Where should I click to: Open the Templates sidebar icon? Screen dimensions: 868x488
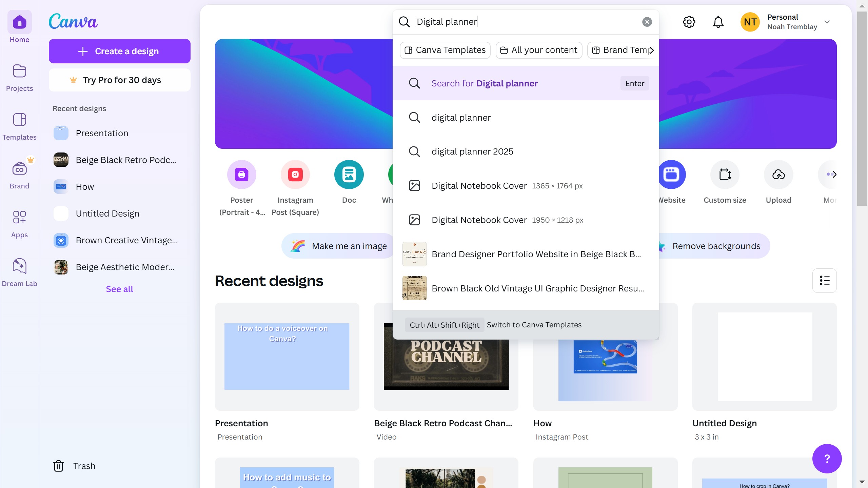click(x=19, y=120)
